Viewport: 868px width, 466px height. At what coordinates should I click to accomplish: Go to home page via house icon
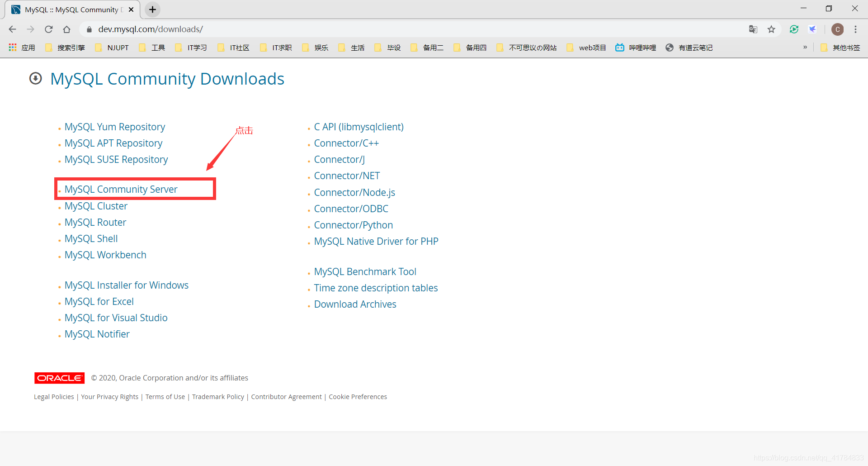67,29
